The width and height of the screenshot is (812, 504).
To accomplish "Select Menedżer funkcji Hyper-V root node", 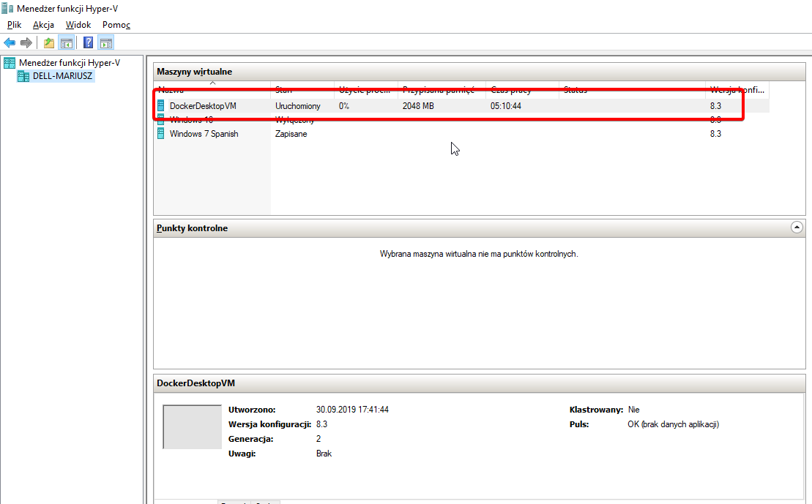I will [69, 63].
